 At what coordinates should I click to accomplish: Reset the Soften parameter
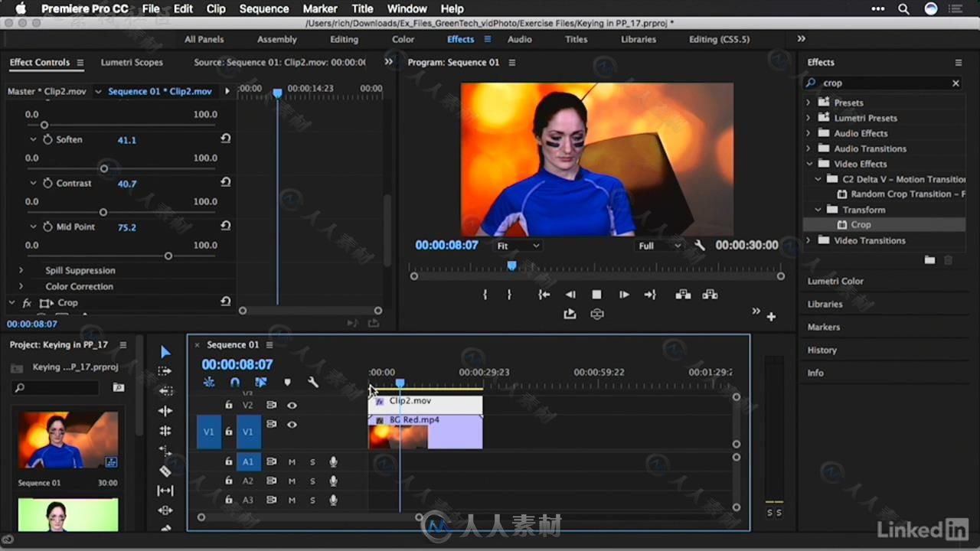(225, 139)
